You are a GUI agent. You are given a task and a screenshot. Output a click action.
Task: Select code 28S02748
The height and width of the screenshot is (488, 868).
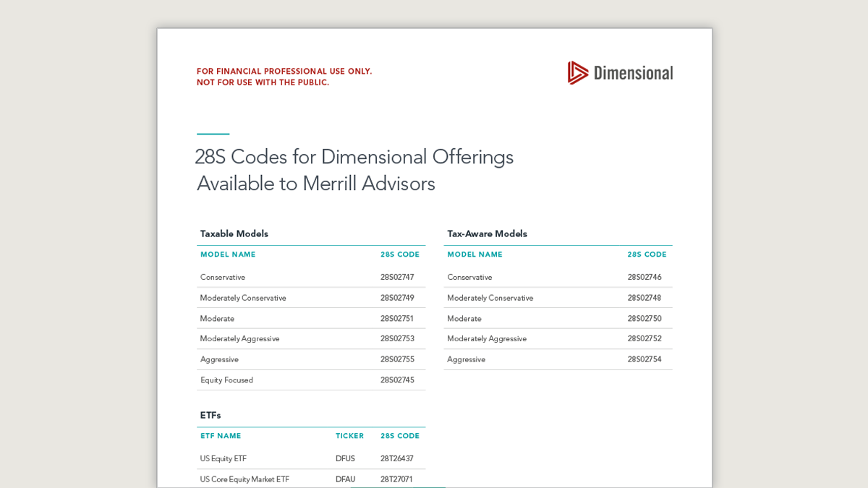644,298
